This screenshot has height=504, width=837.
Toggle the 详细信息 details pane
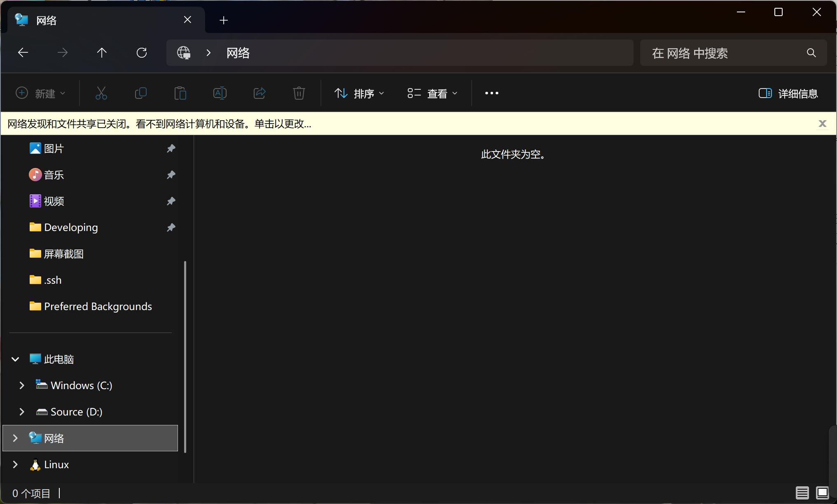[x=788, y=93]
